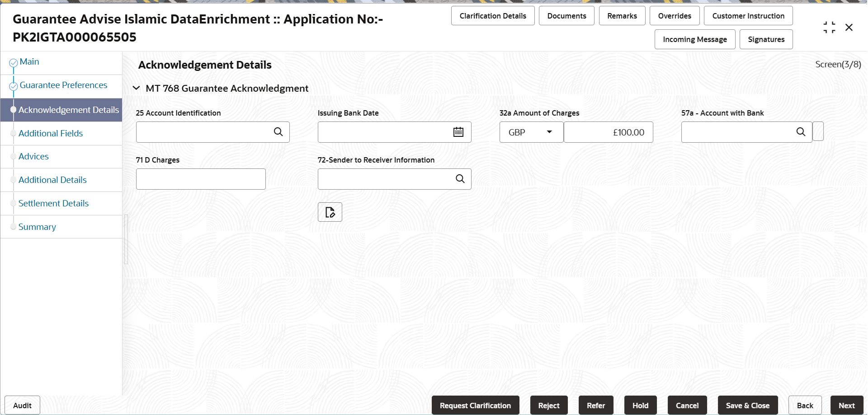Collapse the MT 768 Guarantee Acknowledgment section
The width and height of the screenshot is (868, 415).
click(x=136, y=88)
